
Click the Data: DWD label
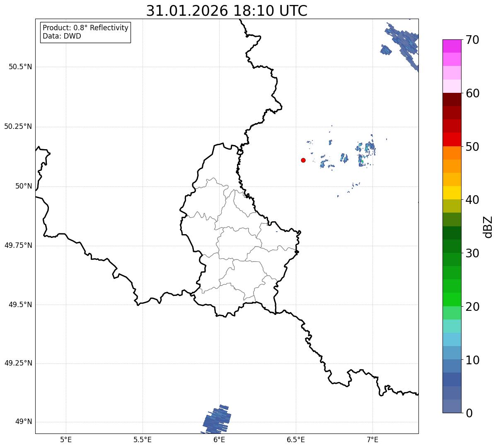62,36
